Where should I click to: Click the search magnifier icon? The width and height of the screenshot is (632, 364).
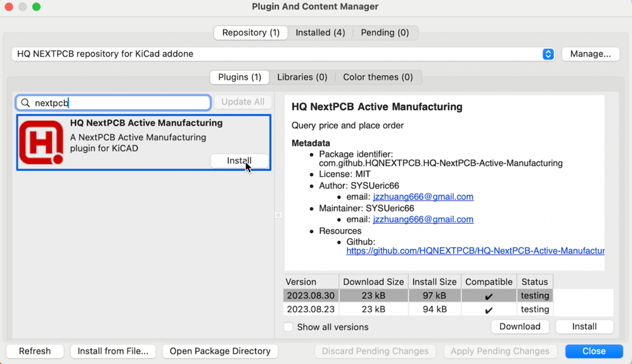tap(25, 103)
